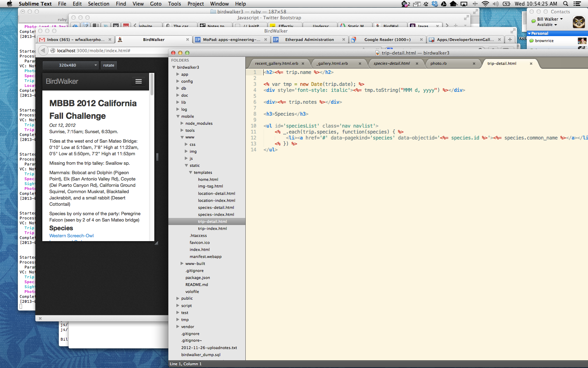
Task: Open manifest.webapp in the sidebar
Action: 205,257
